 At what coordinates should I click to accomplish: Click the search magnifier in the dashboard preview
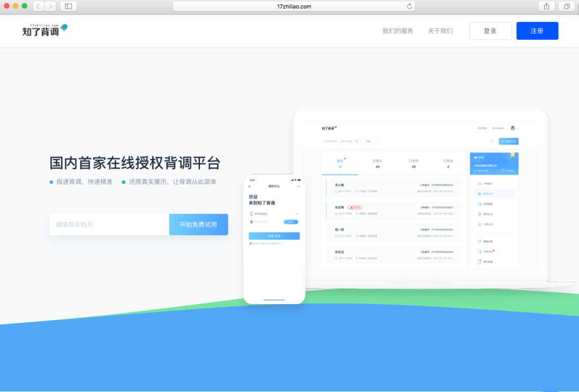492,142
